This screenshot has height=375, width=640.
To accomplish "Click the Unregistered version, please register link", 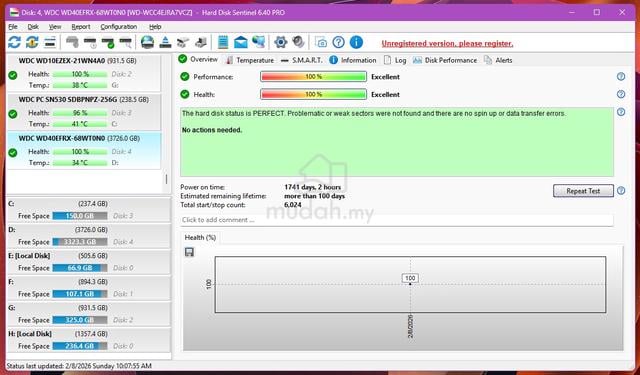I will click(x=447, y=43).
